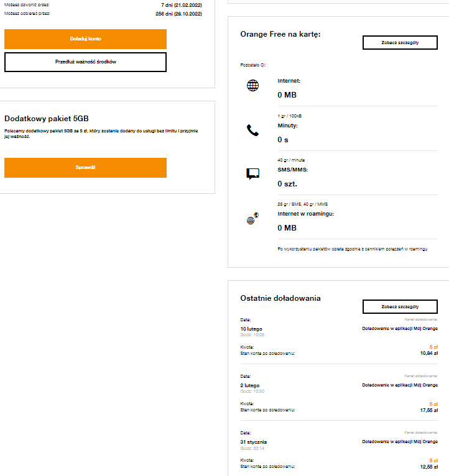Click the Internet w roamingu label

(306, 214)
